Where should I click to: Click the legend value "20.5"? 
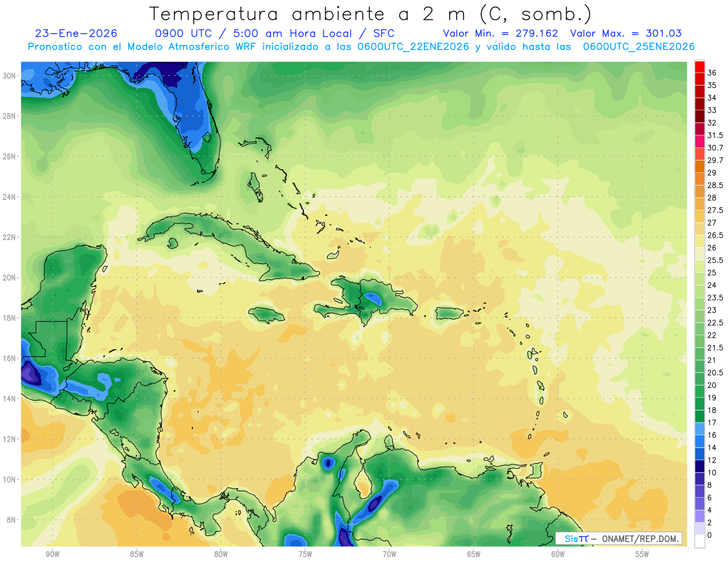pyautogui.click(x=715, y=373)
